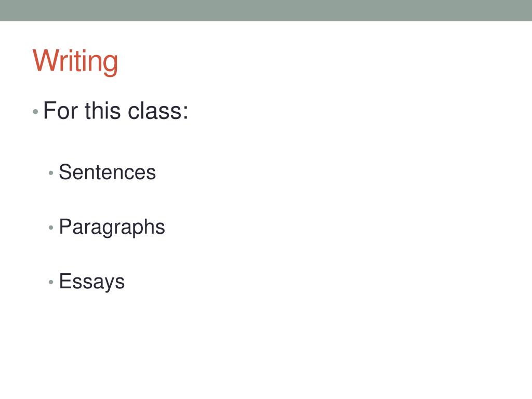Click the word 'class:' in first bullet
Image resolution: width=532 pixels, height=399 pixels.
pos(158,111)
